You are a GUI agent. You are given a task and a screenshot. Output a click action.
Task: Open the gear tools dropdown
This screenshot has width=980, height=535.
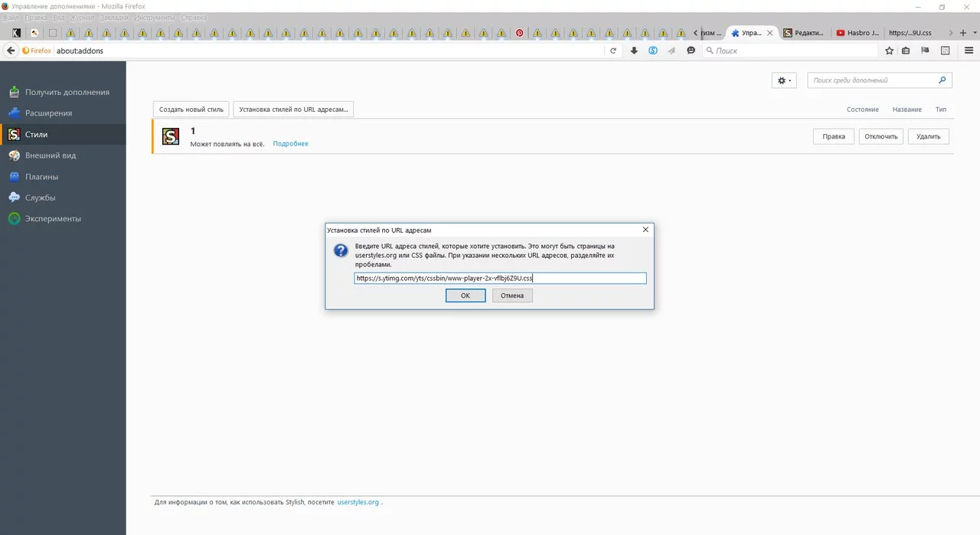point(783,80)
